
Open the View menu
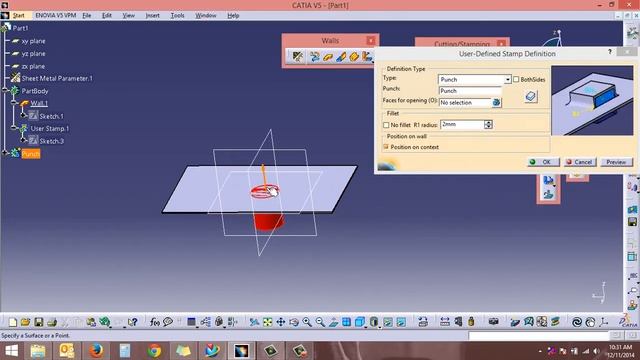129,16
